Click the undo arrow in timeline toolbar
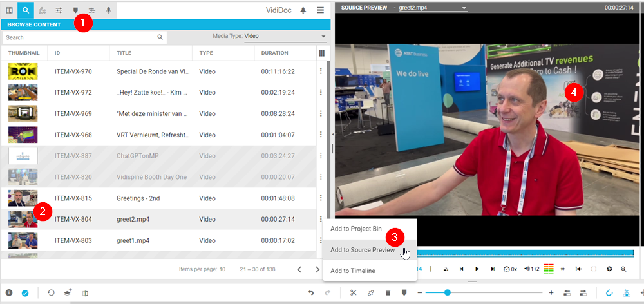Viewport: 644px width, 304px height. (311, 293)
